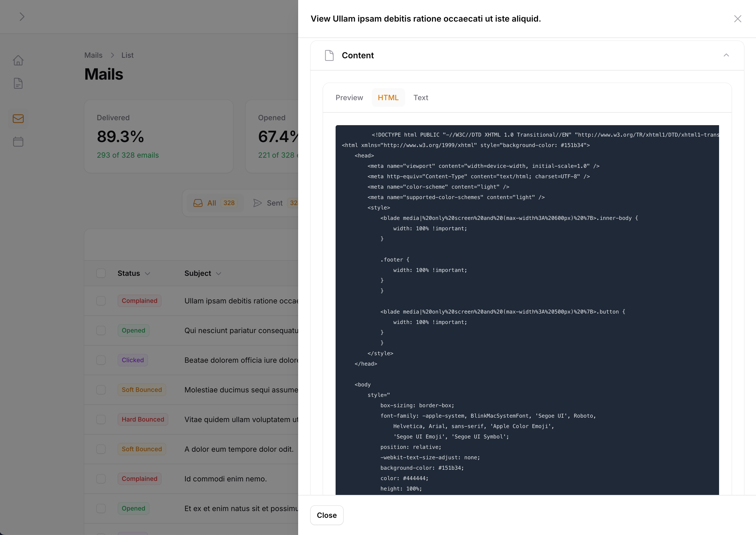Select checkbox for the Clicked Beatae row

pyautogui.click(x=101, y=360)
